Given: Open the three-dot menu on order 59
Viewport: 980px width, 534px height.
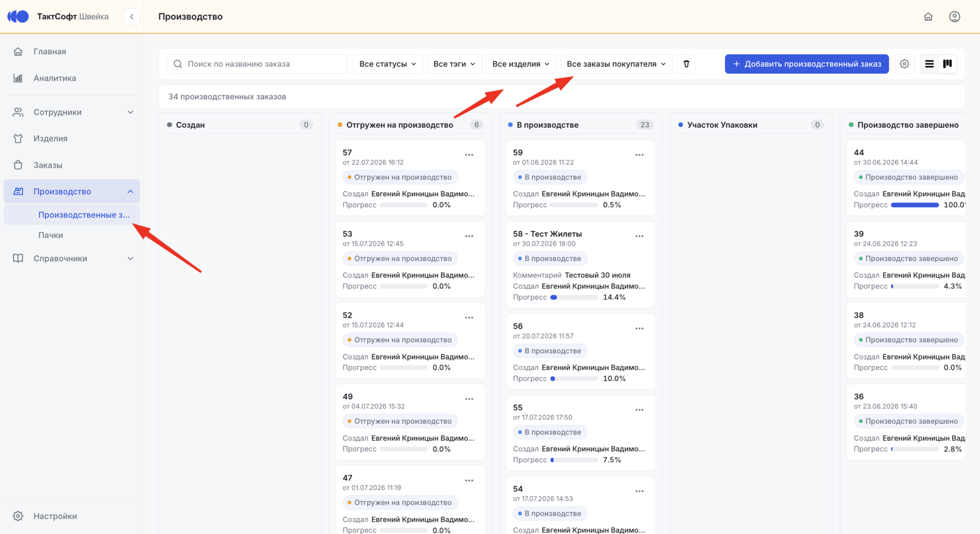Looking at the screenshot, I should (639, 155).
